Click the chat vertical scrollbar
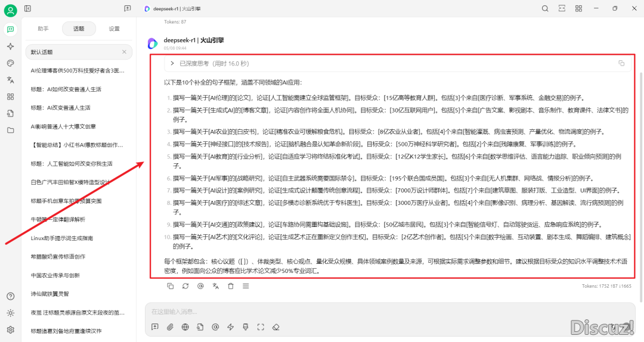Image resolution: width=644 pixels, height=342 pixels. click(640, 187)
